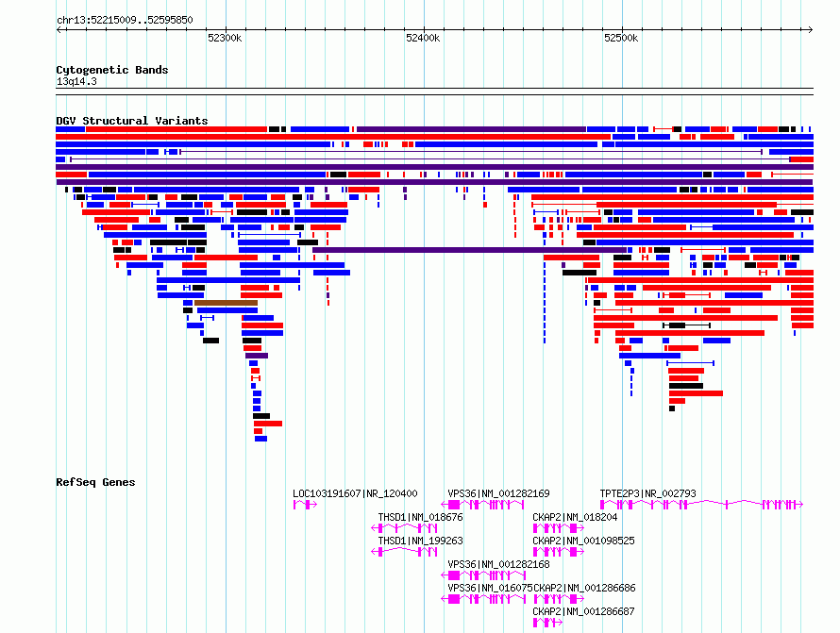Viewport: 840px width, 633px height.
Task: Click the black variant bar with whisker lines
Action: (686, 325)
